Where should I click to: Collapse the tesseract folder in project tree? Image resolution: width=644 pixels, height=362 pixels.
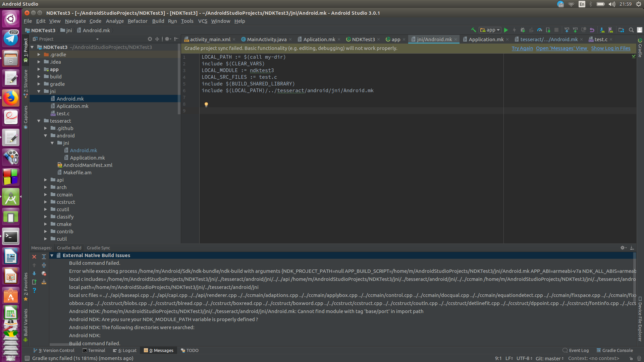pos(39,121)
